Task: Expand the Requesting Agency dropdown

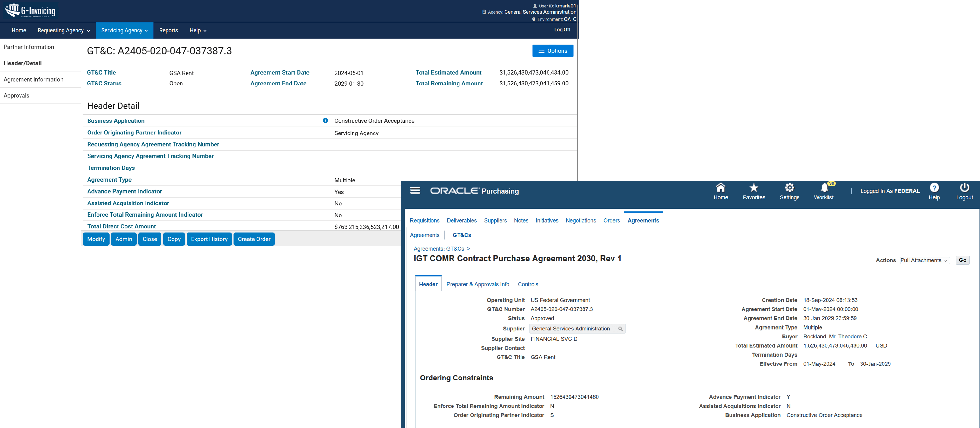Action: tap(63, 30)
